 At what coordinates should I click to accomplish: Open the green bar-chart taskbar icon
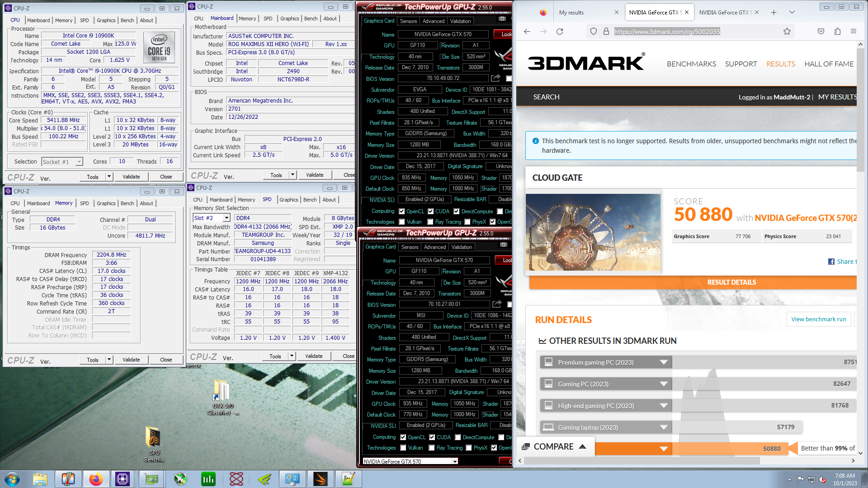[208, 479]
